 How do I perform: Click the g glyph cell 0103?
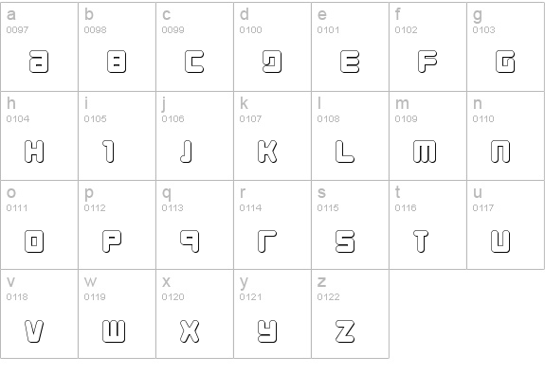coord(506,46)
